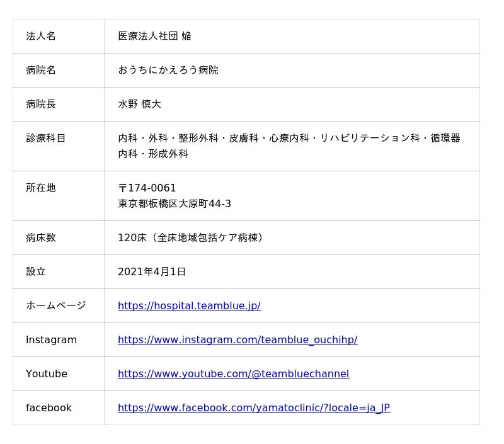
Task: Click the name 水野 慎大
Action: click(x=139, y=104)
